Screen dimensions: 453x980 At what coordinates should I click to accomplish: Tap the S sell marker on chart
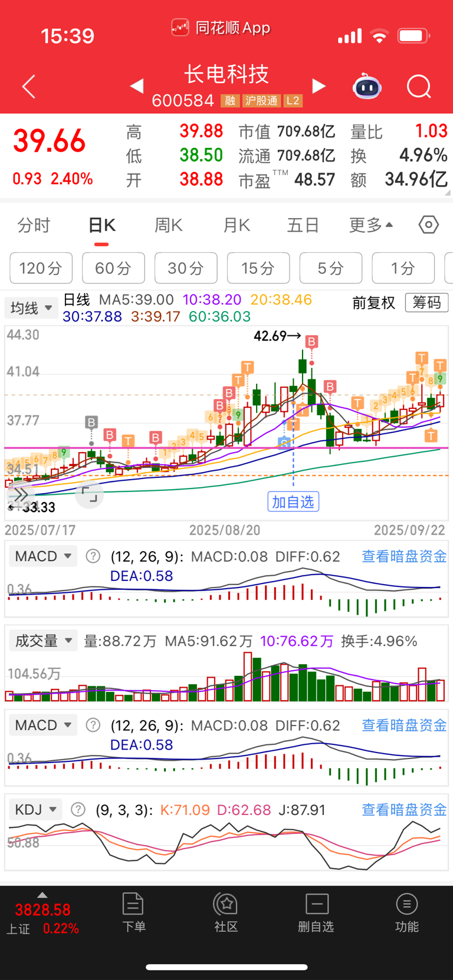285,443
